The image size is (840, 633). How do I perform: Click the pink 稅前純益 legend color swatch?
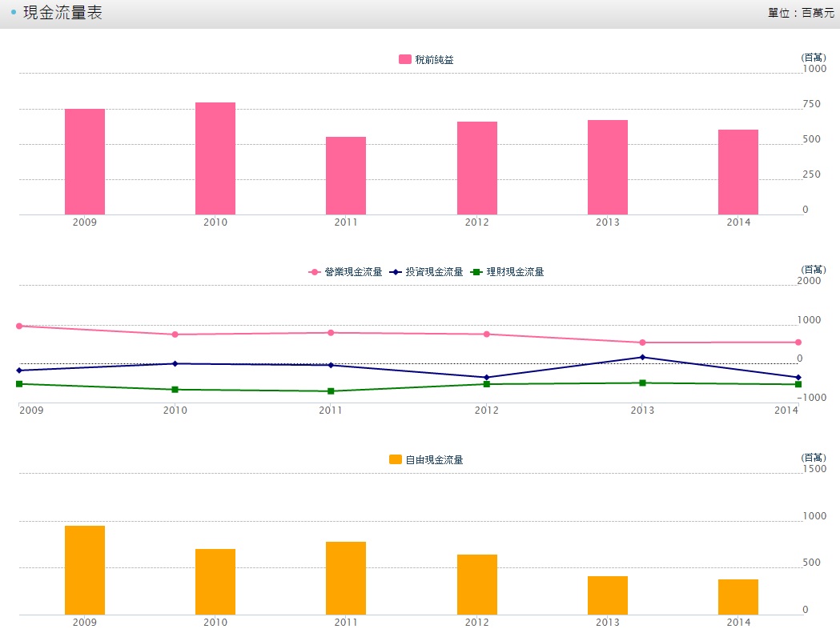coord(405,60)
